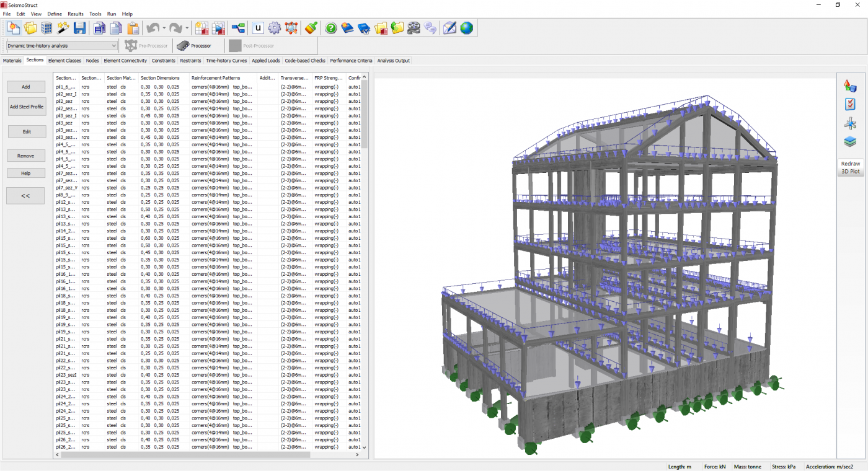Image resolution: width=868 pixels, height=471 pixels.
Task: Click the Save floppy disk icon
Action: [79, 28]
